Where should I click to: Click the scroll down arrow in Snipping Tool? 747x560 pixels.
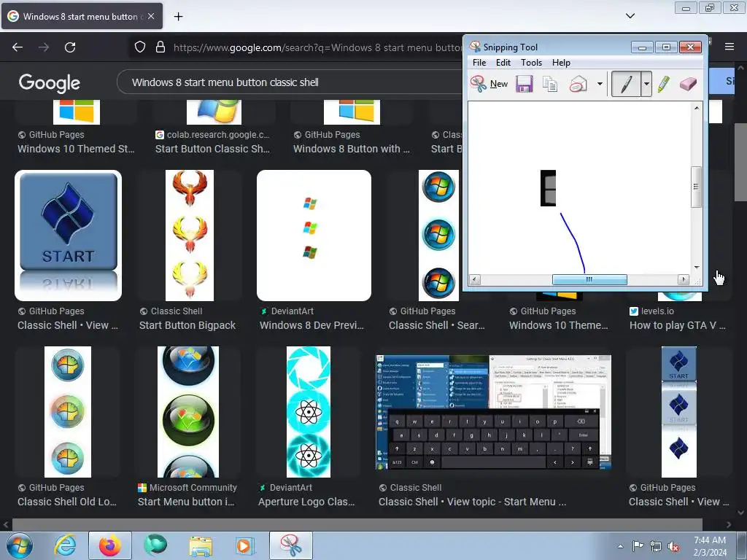coord(697,268)
